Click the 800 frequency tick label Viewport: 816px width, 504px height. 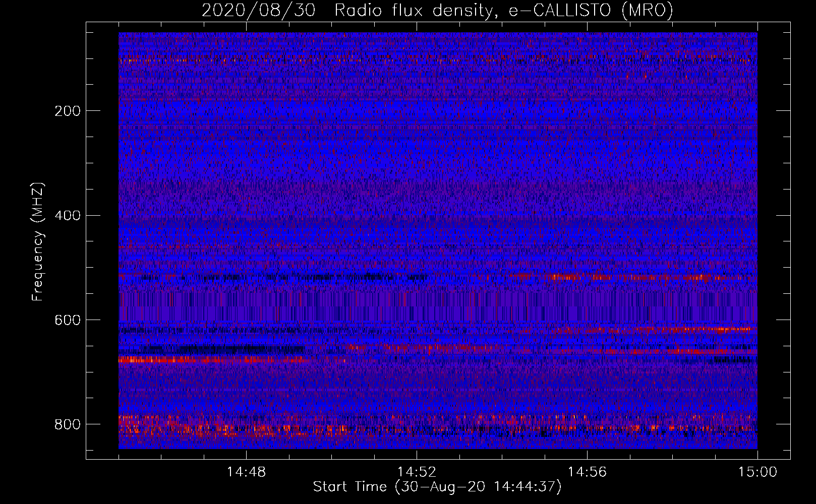tap(67, 424)
